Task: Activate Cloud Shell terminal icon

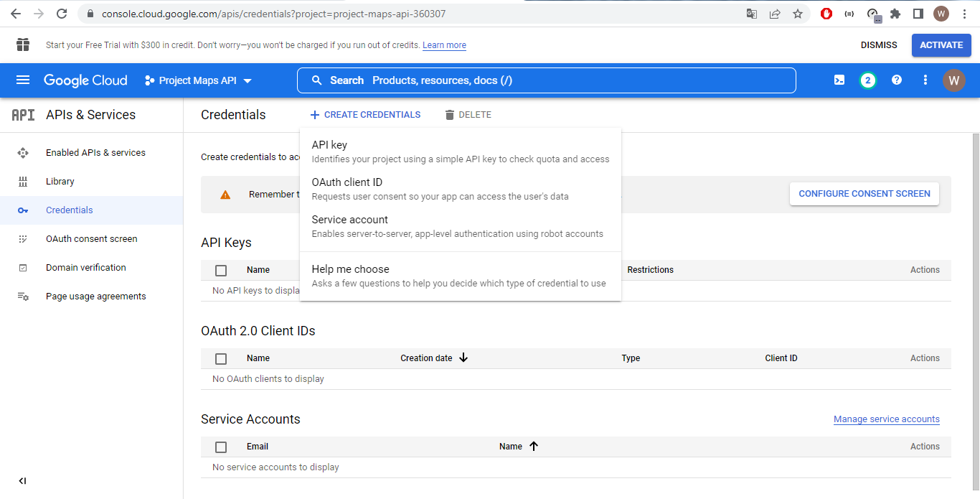Action: point(839,80)
